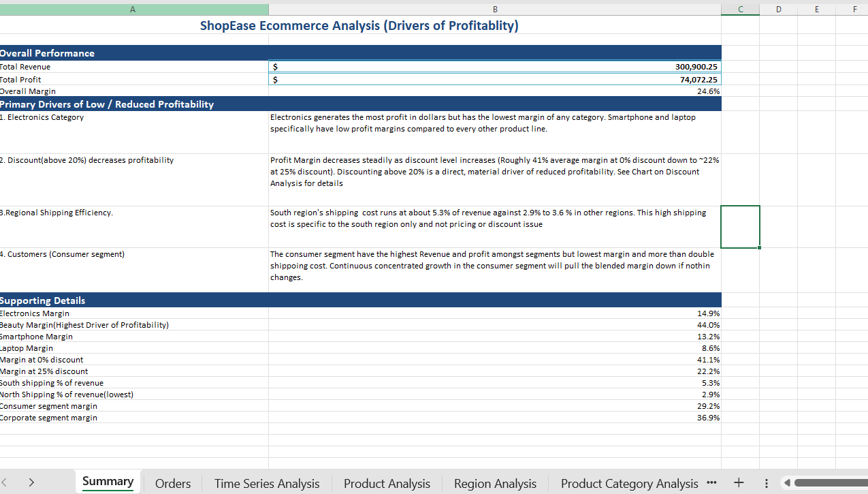This screenshot has height=494, width=868.
Task: Open the sheet tab options vertical dots
Action: (765, 483)
